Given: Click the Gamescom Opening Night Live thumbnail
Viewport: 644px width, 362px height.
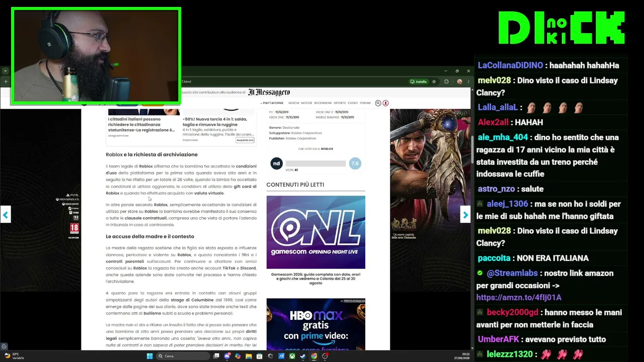Looking at the screenshot, I should click(315, 232).
